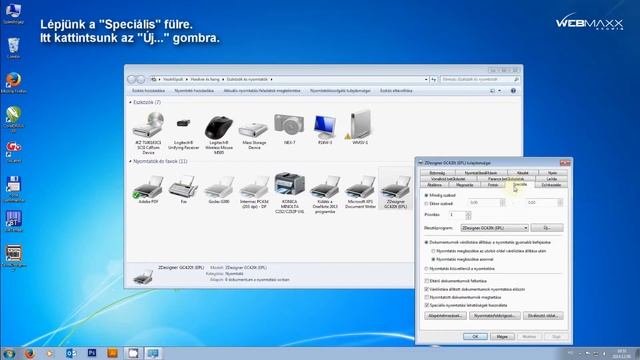The height and width of the screenshot is (360, 640).
Task: Click the Windows Start button
Action: [9, 353]
